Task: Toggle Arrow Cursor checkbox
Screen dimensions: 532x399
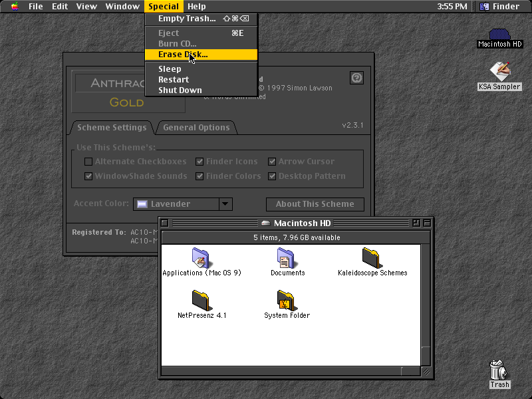Action: coord(272,162)
